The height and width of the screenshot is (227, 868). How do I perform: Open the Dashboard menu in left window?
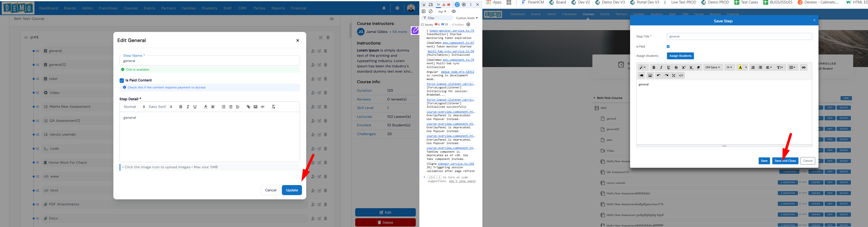pyautogui.click(x=48, y=8)
